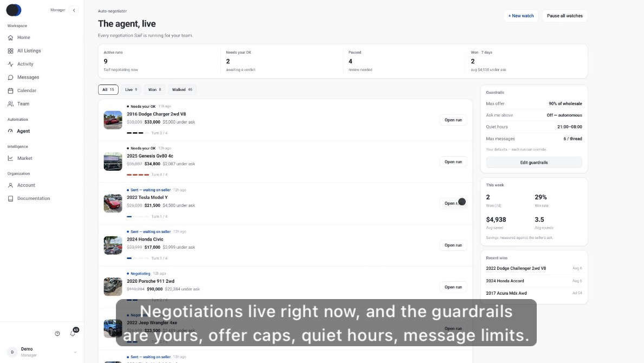Open the Activity pulse icon
This screenshot has height=363, width=644.
coord(10,64)
